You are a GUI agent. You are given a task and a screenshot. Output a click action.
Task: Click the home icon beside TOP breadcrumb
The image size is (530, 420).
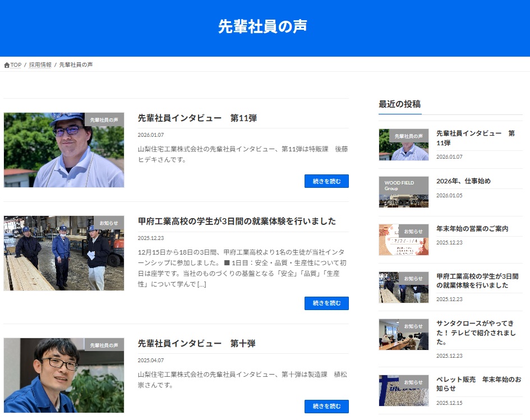click(7, 65)
